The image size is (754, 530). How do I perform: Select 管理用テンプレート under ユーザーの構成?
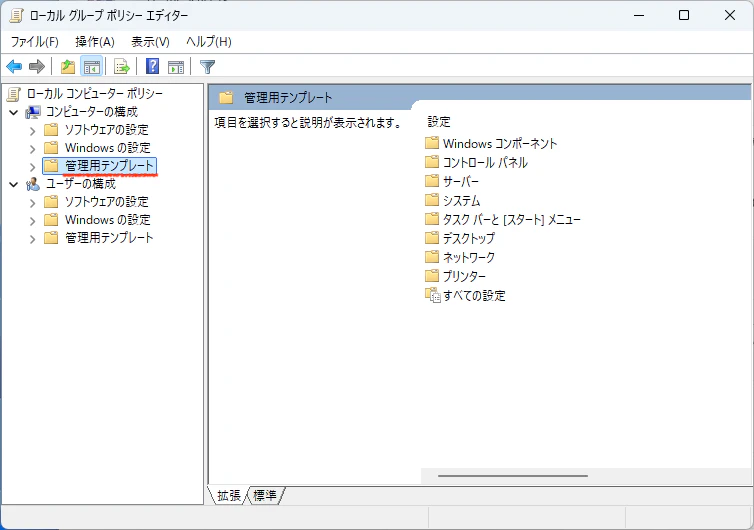pos(109,238)
